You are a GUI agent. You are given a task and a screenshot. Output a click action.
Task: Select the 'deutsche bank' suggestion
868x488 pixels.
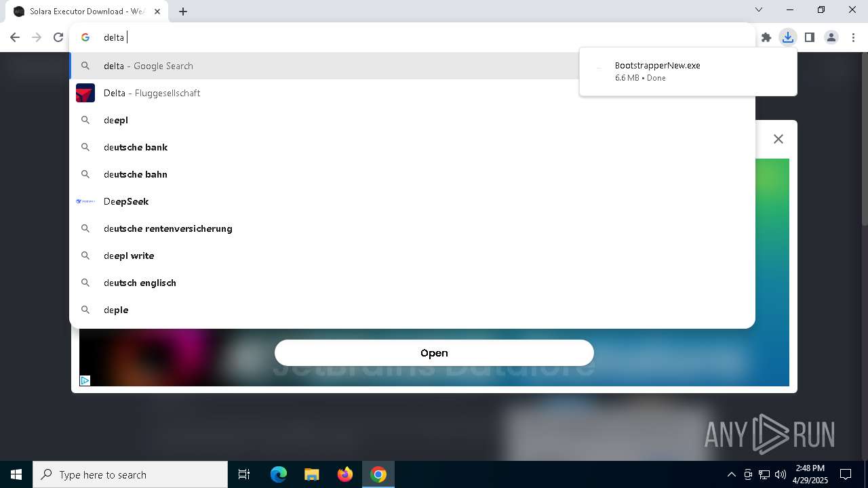click(x=412, y=147)
